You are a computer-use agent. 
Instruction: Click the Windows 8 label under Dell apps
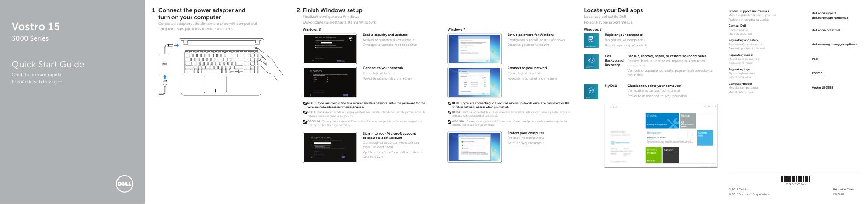coord(593,29)
